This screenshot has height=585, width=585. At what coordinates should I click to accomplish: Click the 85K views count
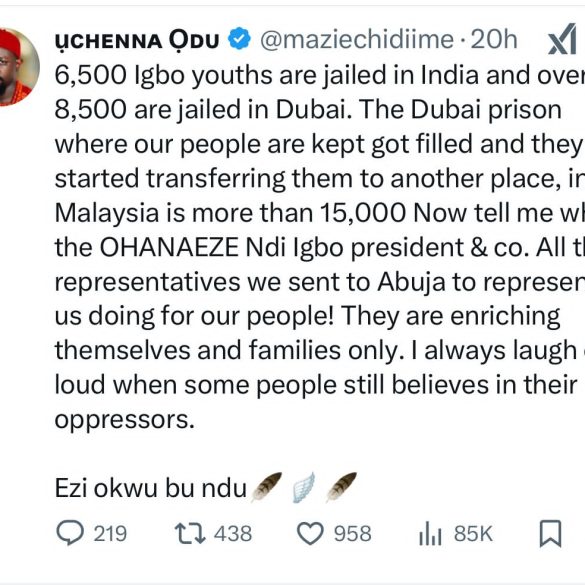click(473, 534)
